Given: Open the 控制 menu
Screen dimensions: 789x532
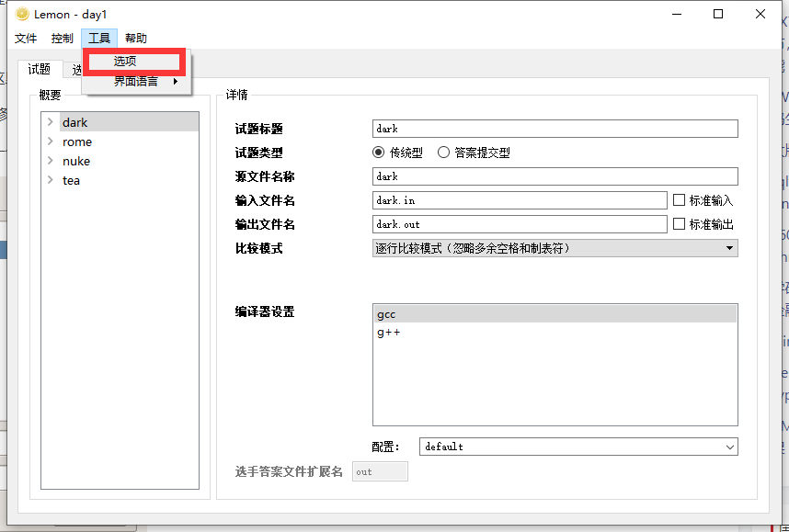Looking at the screenshot, I should click(62, 39).
